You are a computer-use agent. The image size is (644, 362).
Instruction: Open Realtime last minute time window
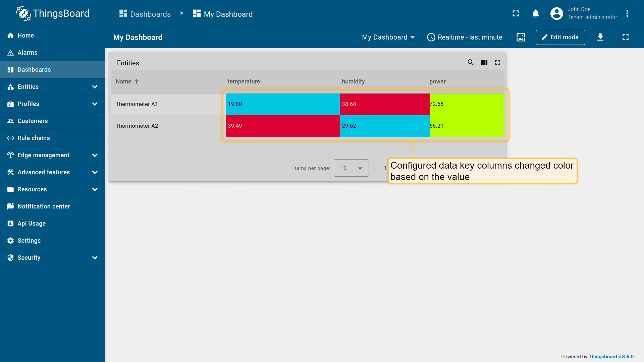[465, 37]
